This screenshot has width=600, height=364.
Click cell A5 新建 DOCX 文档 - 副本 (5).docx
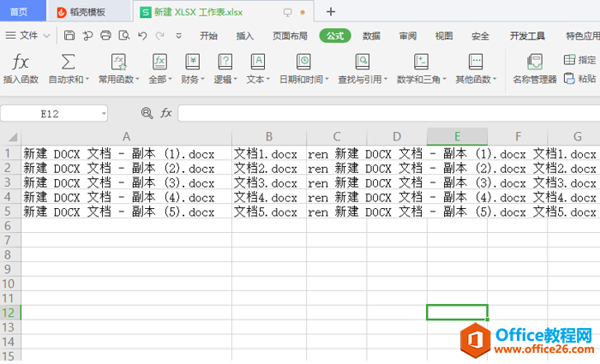[x=126, y=212]
